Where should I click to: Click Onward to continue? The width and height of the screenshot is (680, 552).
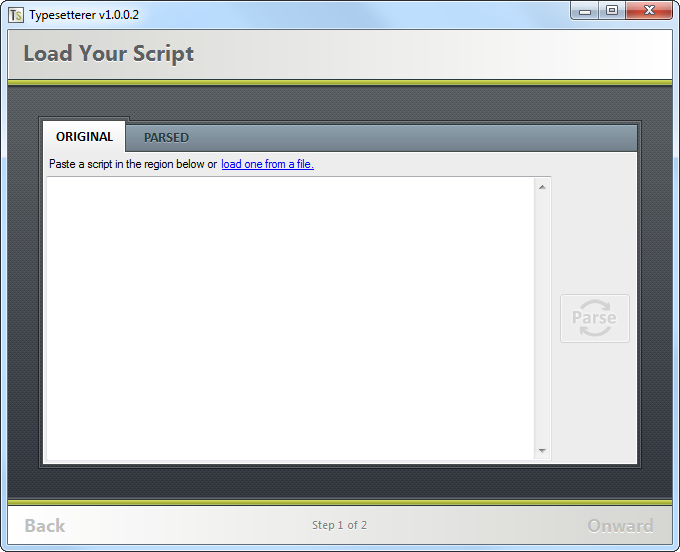(x=620, y=526)
